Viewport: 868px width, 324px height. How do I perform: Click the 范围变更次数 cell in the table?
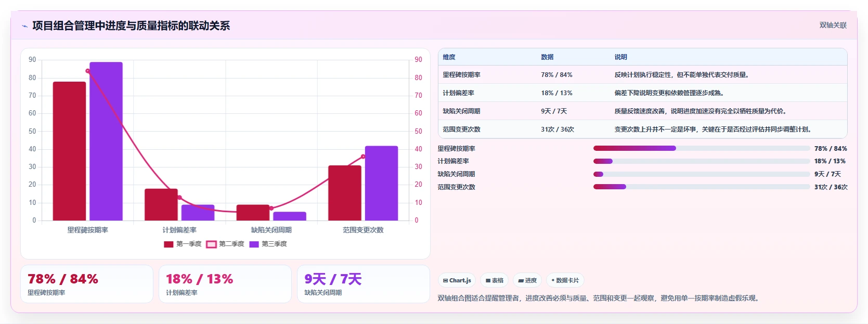tap(461, 129)
